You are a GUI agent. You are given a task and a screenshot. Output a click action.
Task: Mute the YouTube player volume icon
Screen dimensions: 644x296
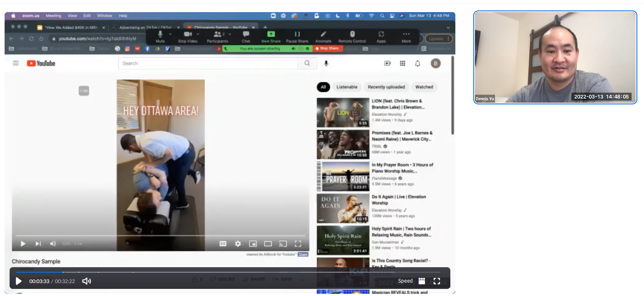tap(53, 244)
